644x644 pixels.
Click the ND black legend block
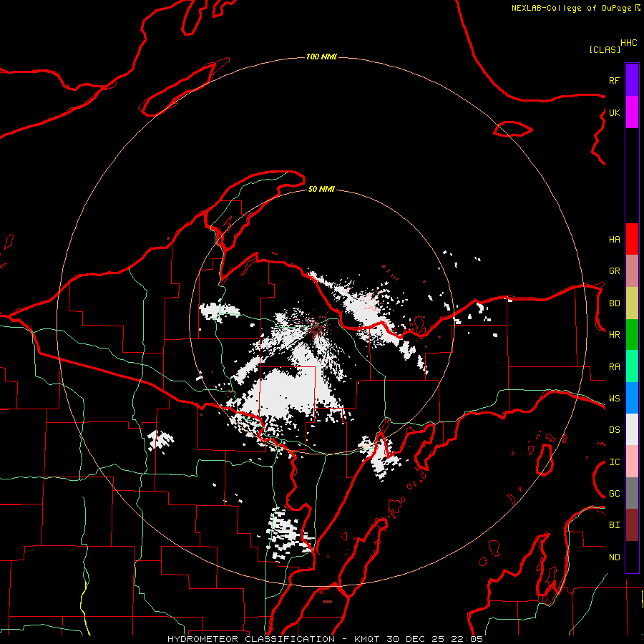click(632, 557)
